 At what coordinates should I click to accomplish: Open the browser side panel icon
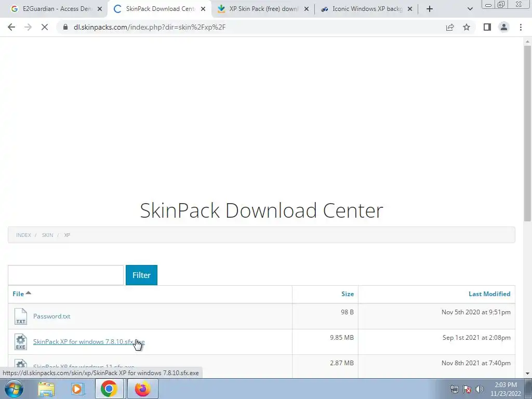click(x=487, y=27)
